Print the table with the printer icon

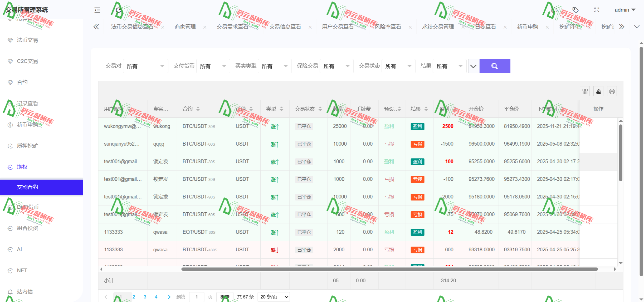pos(612,91)
